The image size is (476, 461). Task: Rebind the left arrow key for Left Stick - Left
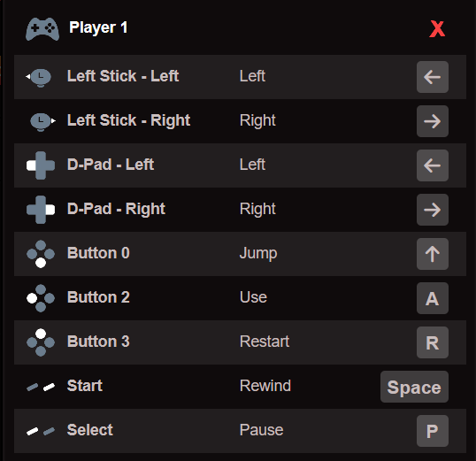pos(433,77)
